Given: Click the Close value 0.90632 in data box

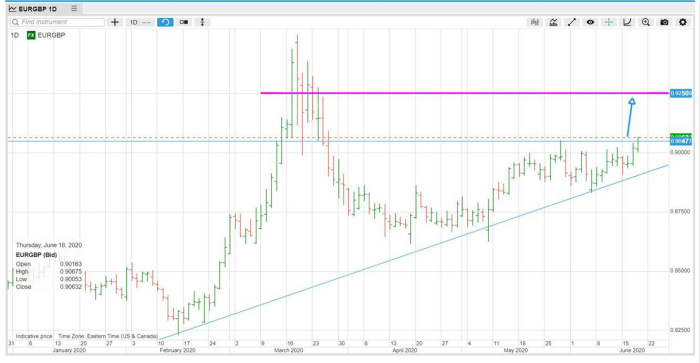Looking at the screenshot, I should pos(71,287).
